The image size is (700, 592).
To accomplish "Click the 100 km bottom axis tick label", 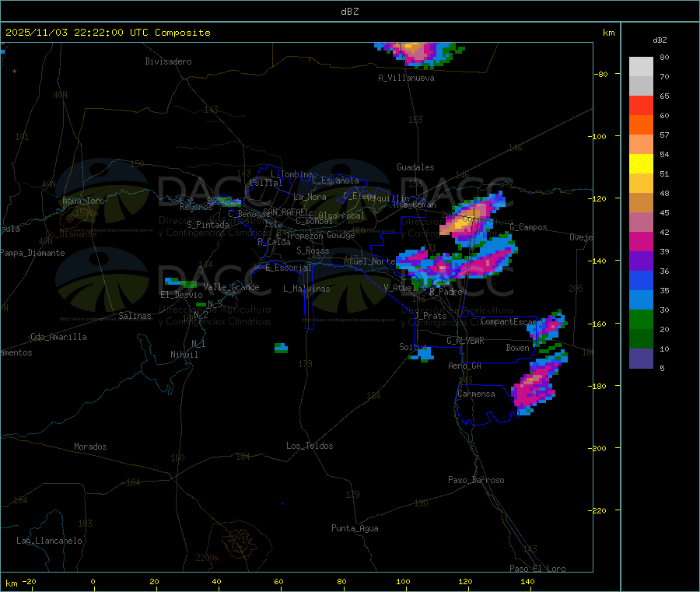I will [x=403, y=581].
